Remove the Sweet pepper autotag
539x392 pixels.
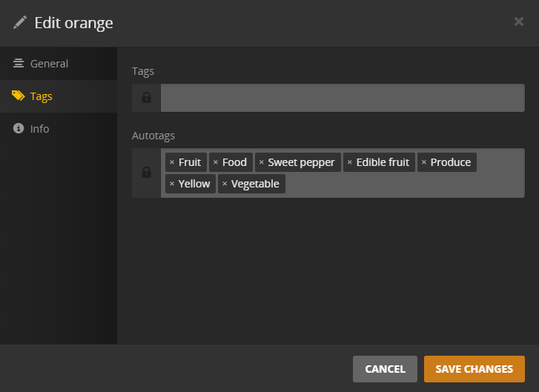click(261, 162)
